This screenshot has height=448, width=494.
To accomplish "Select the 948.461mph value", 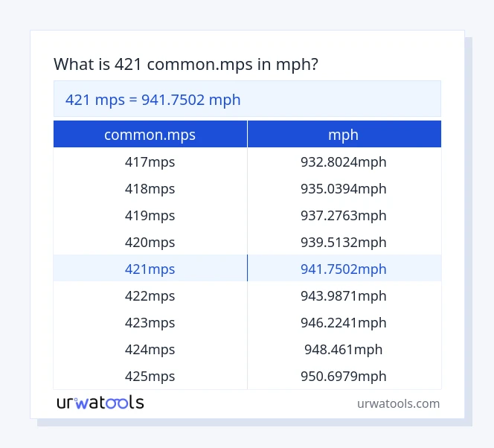I will click(343, 349).
